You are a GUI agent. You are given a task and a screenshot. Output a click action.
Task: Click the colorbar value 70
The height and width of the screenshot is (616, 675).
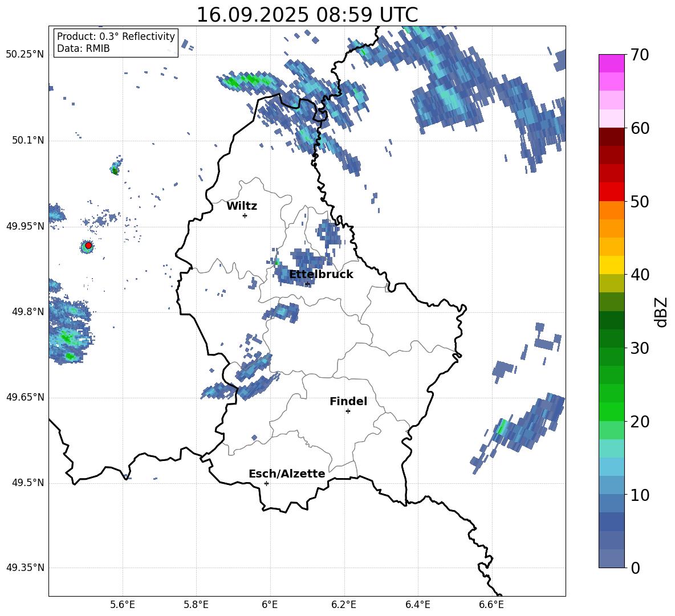tap(640, 55)
